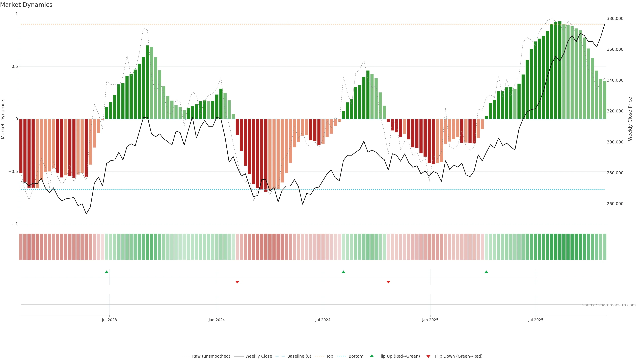The width and height of the screenshot is (644, 362).
Task: Click the 2025 green flip-up triangle marker
Action: (486, 272)
